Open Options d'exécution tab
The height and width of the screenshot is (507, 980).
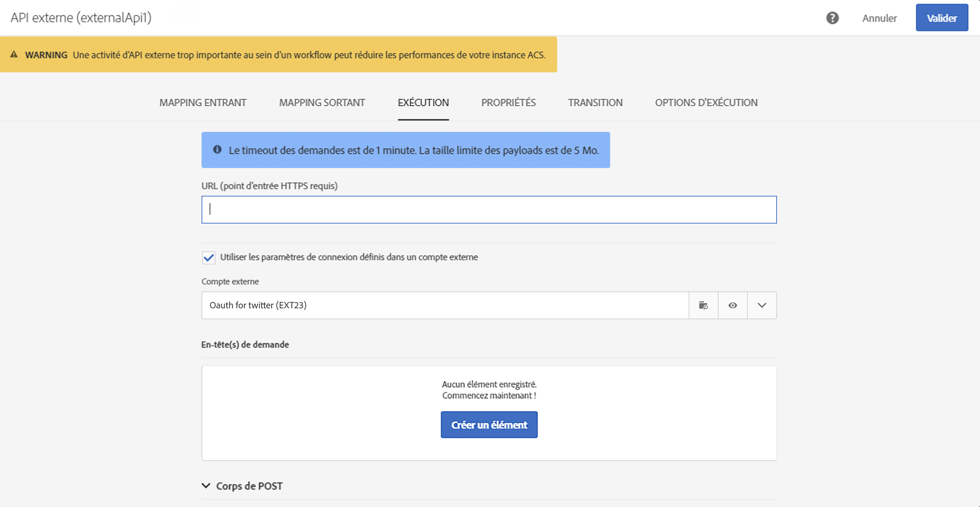[706, 102]
